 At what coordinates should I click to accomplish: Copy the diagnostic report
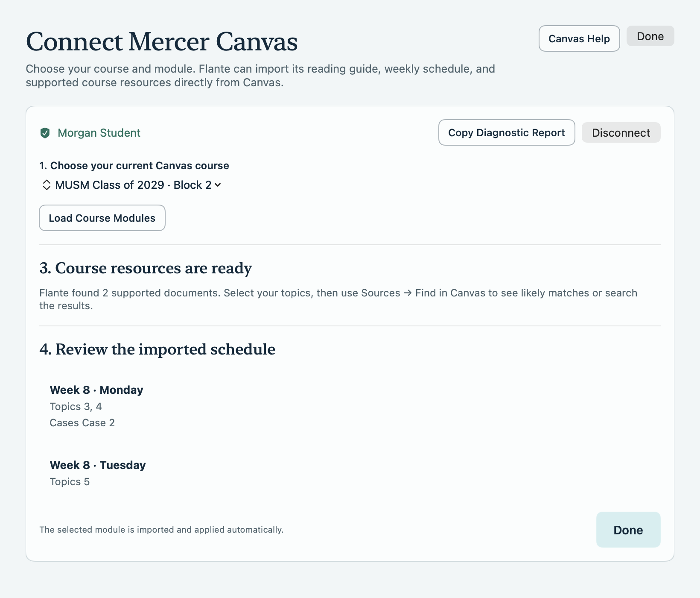tap(507, 132)
